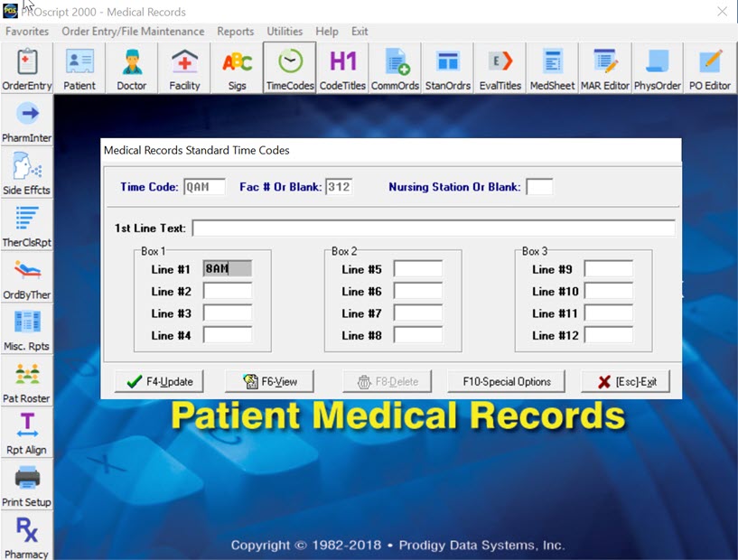Click the F6-View button
Screen dimensions: 738x560
[x=268, y=381]
